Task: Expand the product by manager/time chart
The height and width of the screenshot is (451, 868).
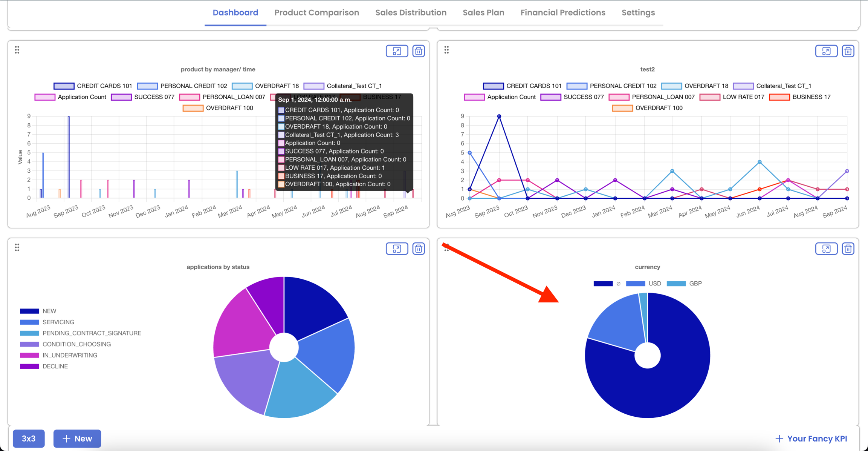Action: pos(397,51)
